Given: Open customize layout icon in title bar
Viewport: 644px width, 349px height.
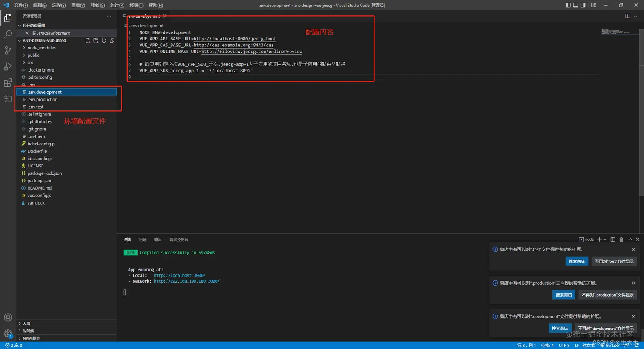Looking at the screenshot, I should [593, 5].
